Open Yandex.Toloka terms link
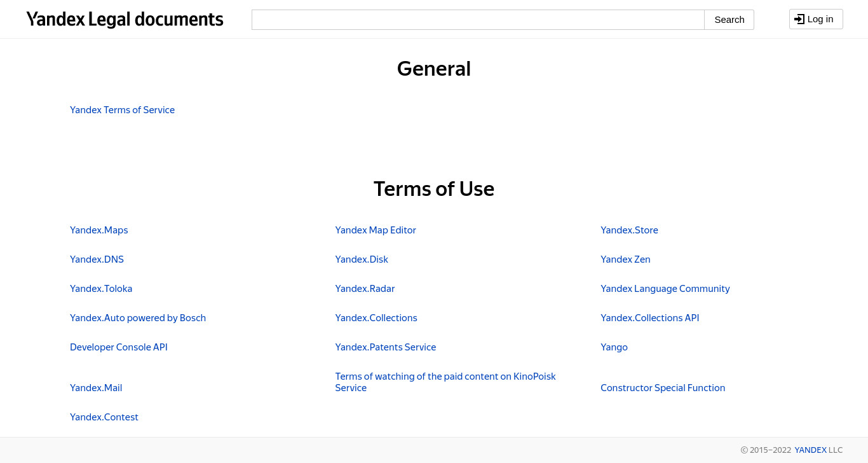 (x=101, y=289)
